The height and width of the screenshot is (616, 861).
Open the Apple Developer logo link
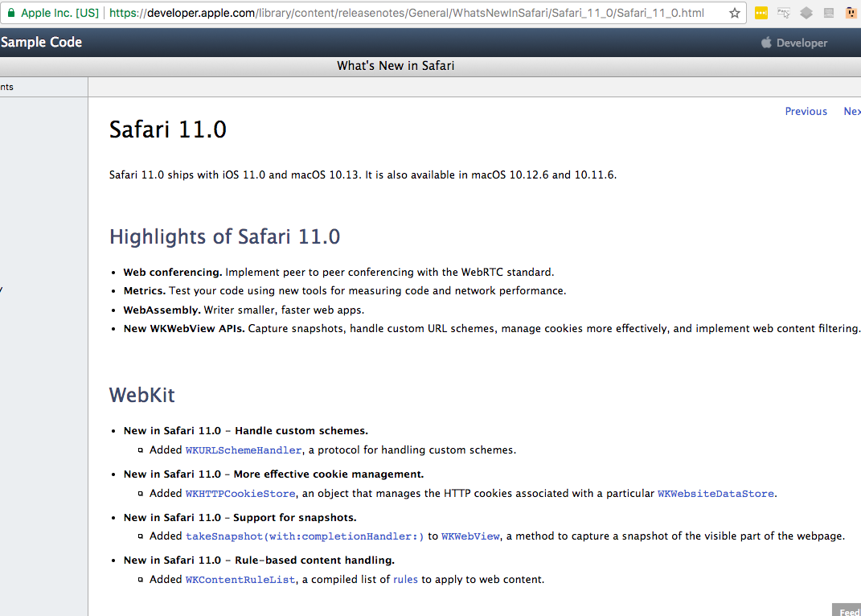pyautogui.click(x=794, y=43)
